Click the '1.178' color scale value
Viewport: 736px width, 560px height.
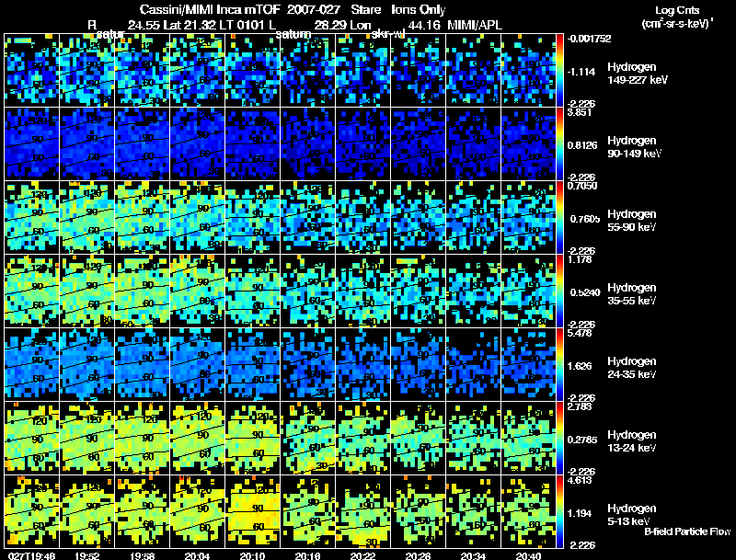(580, 259)
